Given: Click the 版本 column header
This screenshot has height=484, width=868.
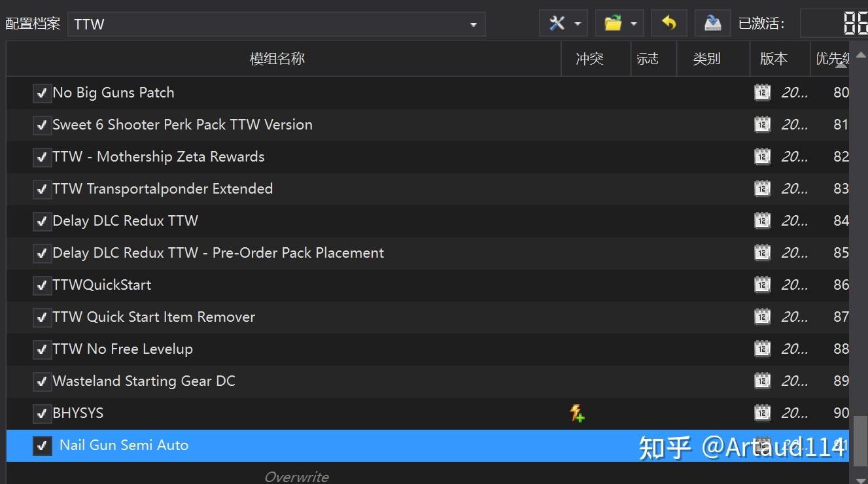Looking at the screenshot, I should click(x=777, y=58).
